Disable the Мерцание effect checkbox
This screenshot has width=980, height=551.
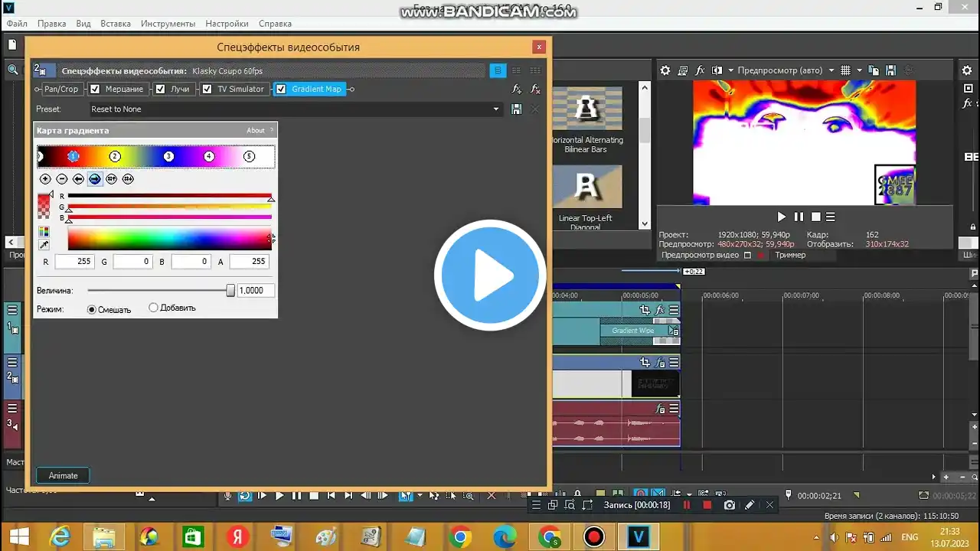[96, 90]
